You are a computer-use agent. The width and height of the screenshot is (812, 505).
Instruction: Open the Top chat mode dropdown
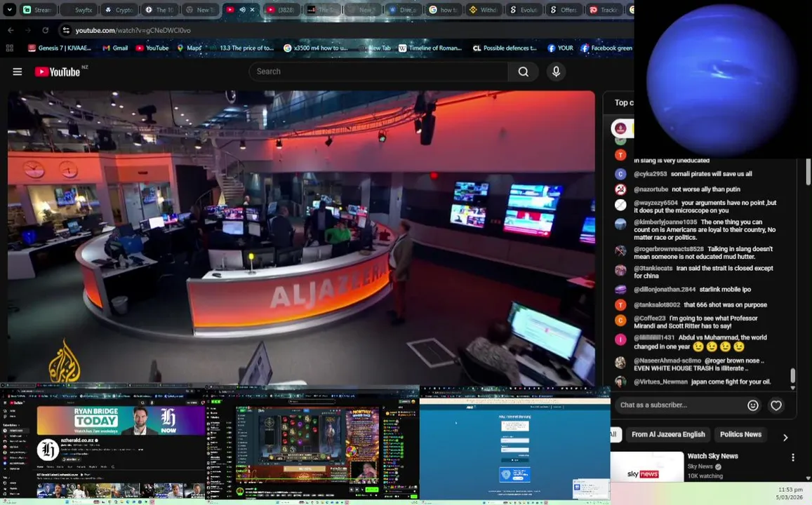(623, 102)
